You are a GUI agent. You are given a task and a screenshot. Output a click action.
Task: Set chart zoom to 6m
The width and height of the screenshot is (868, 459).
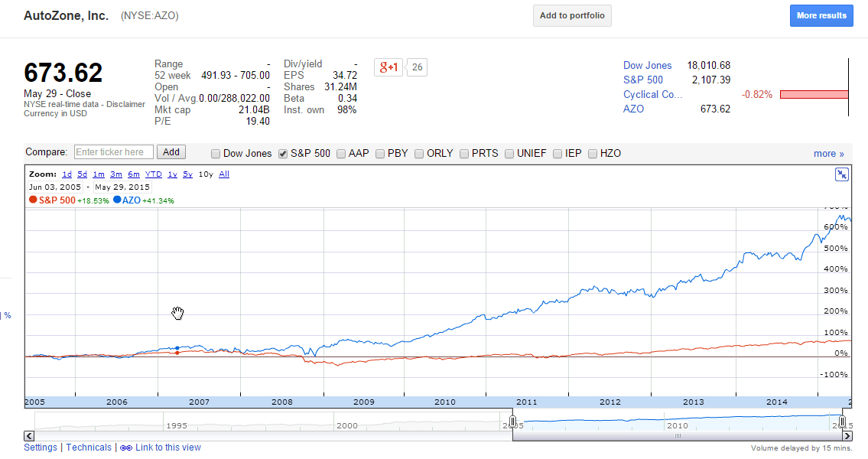click(x=134, y=174)
